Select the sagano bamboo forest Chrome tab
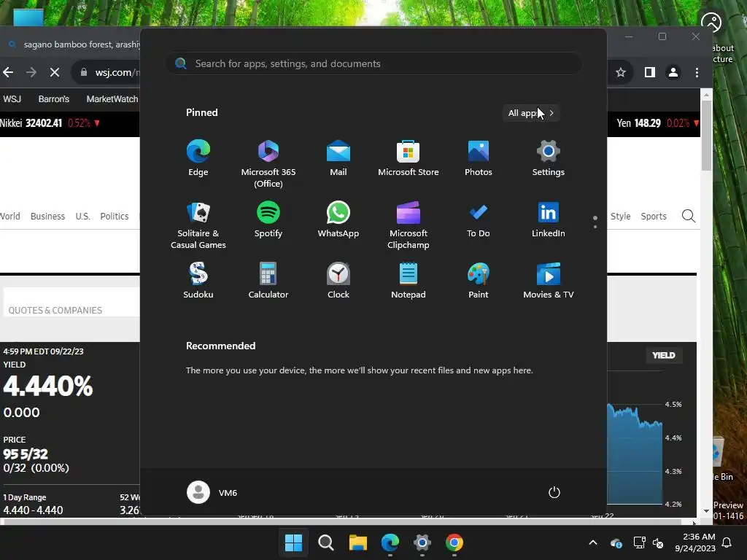The image size is (747, 560). 74,44
